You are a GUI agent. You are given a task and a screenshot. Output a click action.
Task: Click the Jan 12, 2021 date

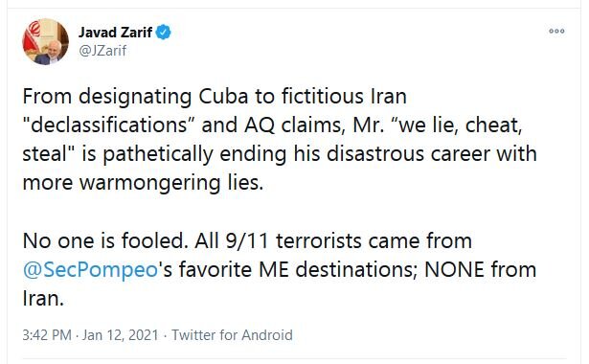[121, 335]
